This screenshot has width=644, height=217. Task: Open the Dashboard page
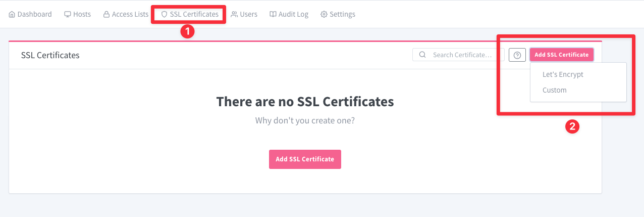[x=34, y=14]
